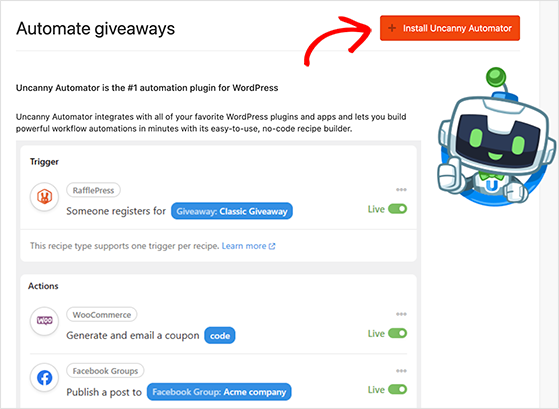Click the RafflePress integration label
559x409 pixels.
click(93, 190)
